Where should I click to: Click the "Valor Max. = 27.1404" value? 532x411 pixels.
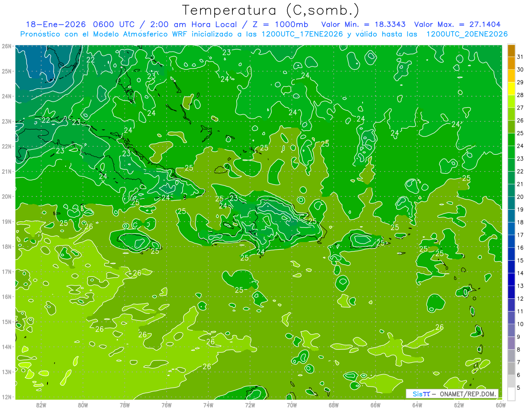pos(458,24)
